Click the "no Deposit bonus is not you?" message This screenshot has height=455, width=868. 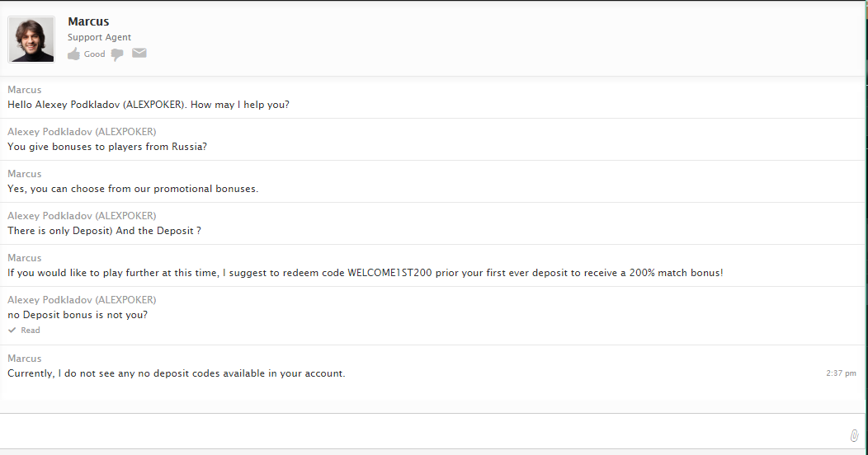(x=78, y=315)
